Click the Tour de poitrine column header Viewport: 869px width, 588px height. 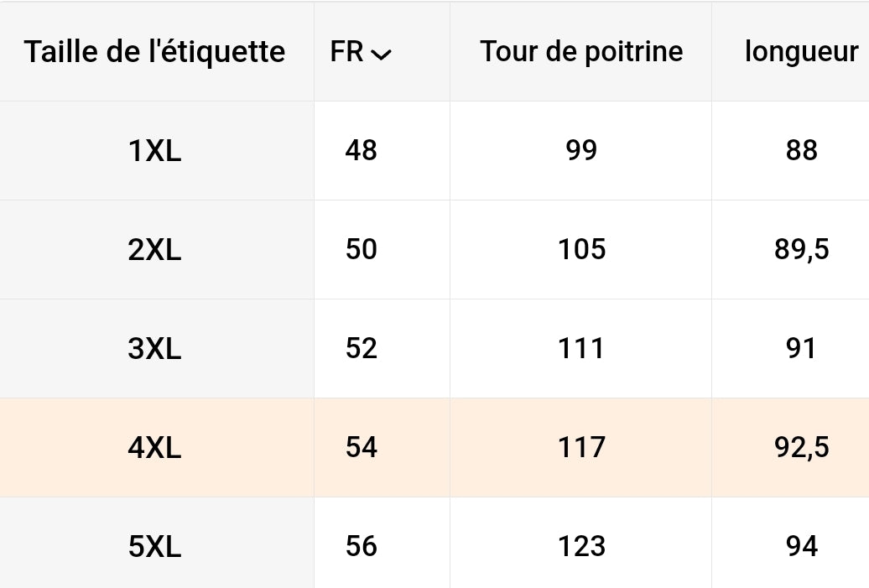581,52
